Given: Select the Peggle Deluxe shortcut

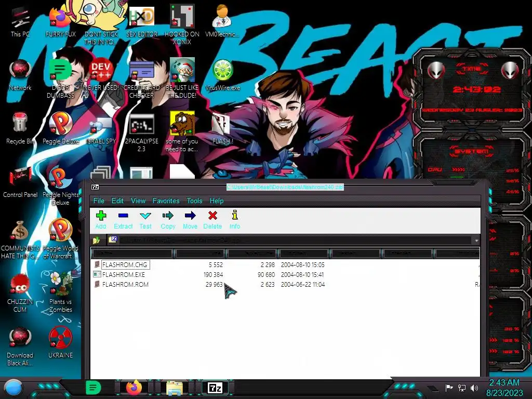Looking at the screenshot, I should click(x=60, y=128).
